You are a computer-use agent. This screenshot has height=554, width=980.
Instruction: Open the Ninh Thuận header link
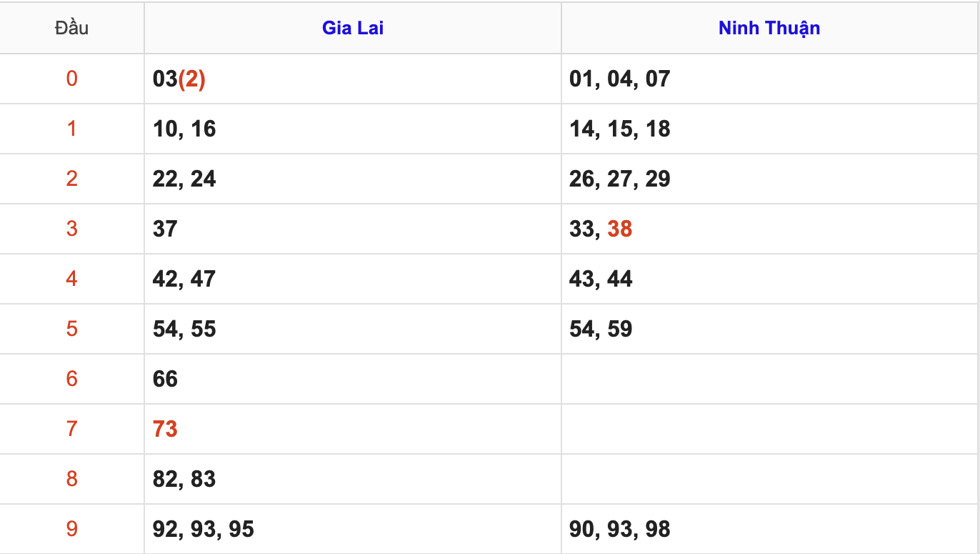coord(769,28)
